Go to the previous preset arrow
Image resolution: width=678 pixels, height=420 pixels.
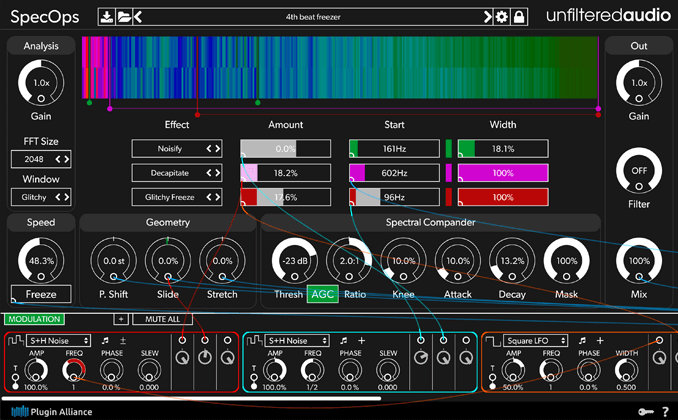[x=136, y=17]
